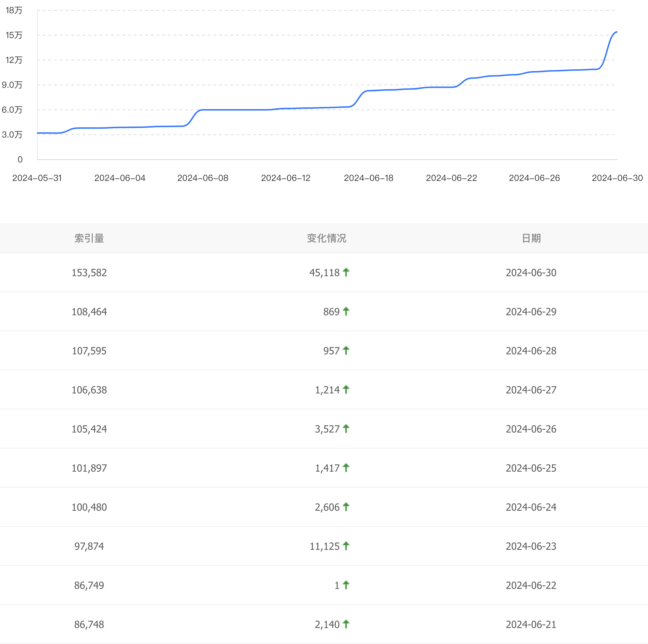The width and height of the screenshot is (648, 644).
Task: Select index value 100,480
Action: (89, 507)
